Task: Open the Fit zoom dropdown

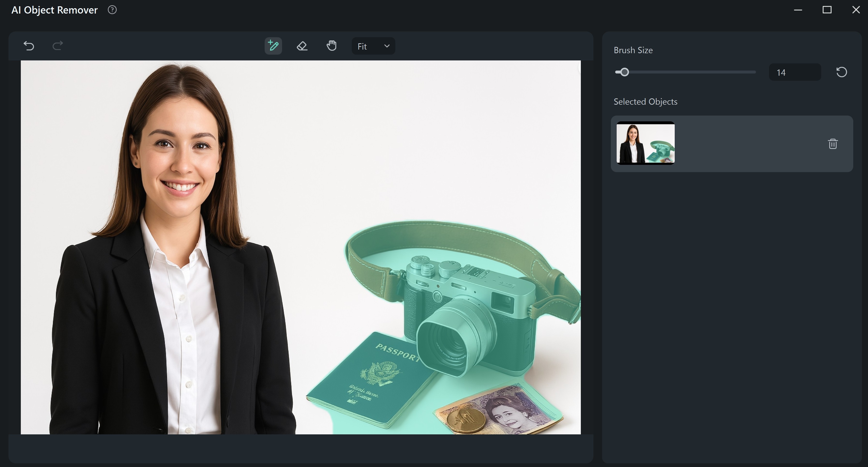Action: click(x=373, y=46)
